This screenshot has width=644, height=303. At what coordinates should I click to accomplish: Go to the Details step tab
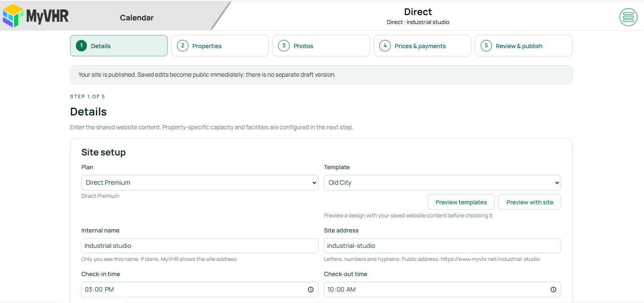coord(119,46)
